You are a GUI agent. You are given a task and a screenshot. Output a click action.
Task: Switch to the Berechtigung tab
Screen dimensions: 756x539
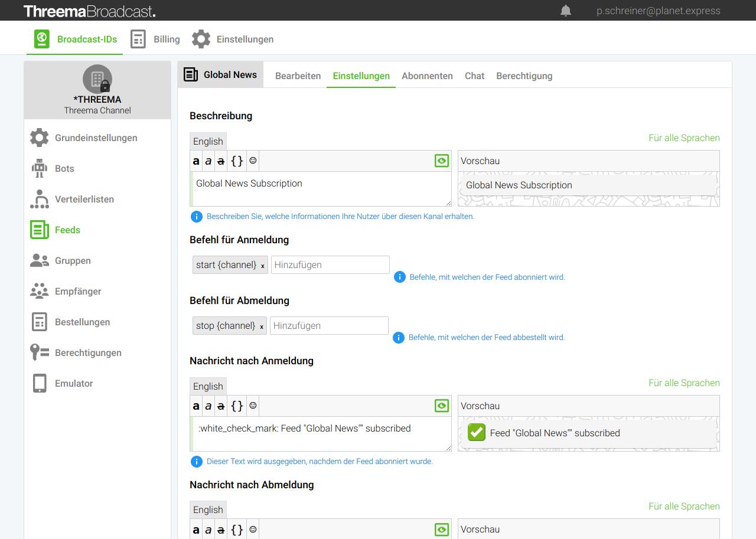click(x=524, y=76)
